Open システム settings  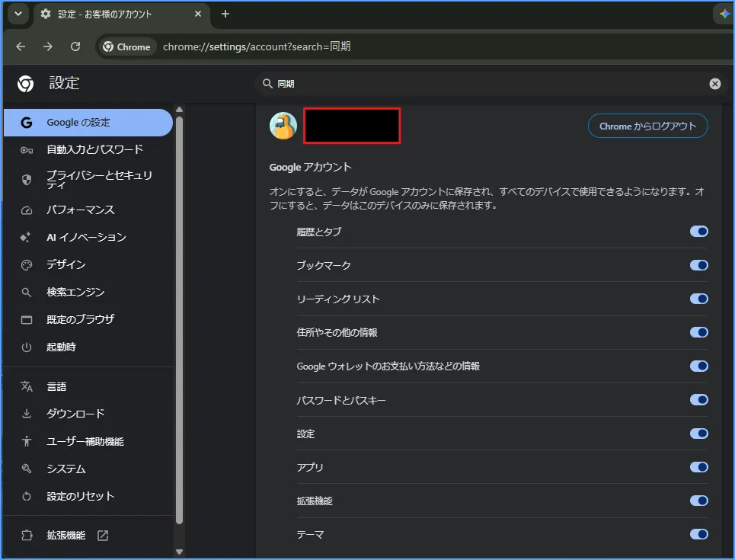pos(88,469)
